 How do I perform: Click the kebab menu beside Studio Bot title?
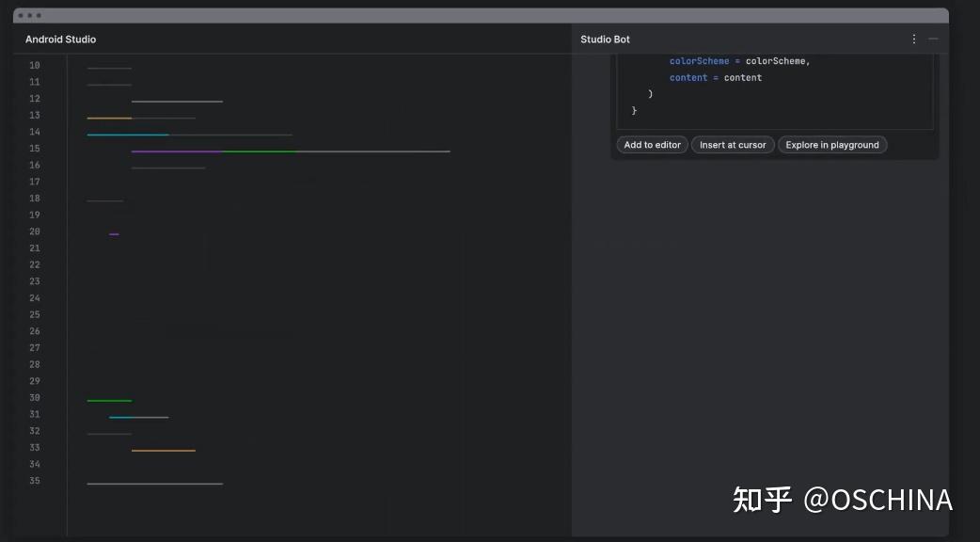click(913, 39)
